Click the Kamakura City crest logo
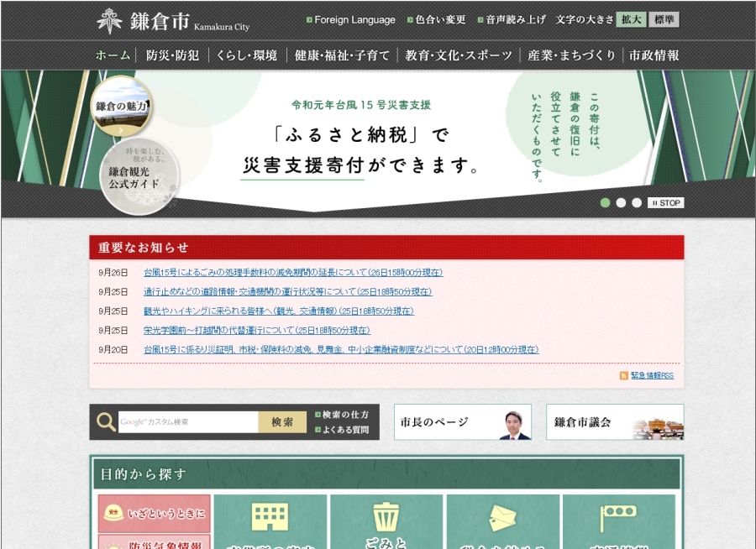The image size is (756, 549). tap(110, 19)
